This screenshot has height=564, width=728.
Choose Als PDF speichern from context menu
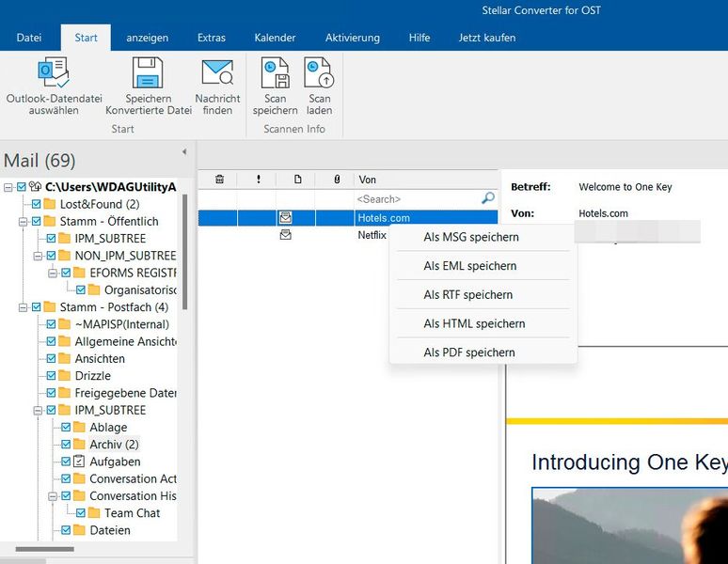click(x=468, y=352)
